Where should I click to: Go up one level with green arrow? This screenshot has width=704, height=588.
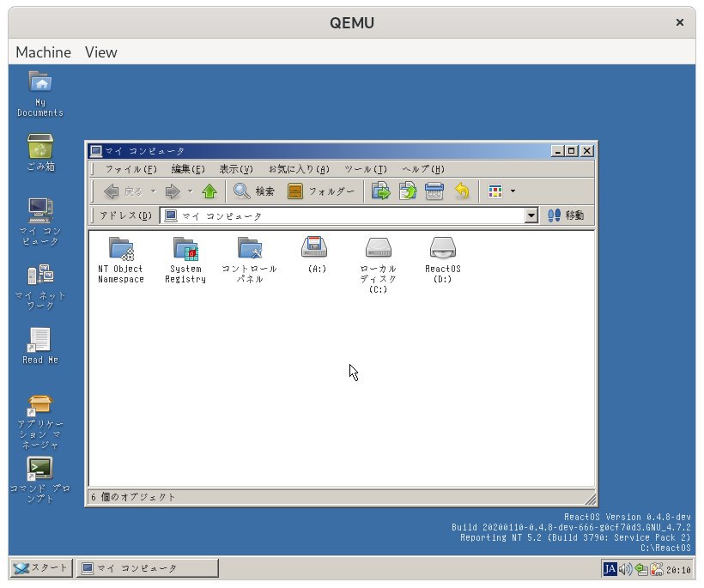pyautogui.click(x=209, y=191)
